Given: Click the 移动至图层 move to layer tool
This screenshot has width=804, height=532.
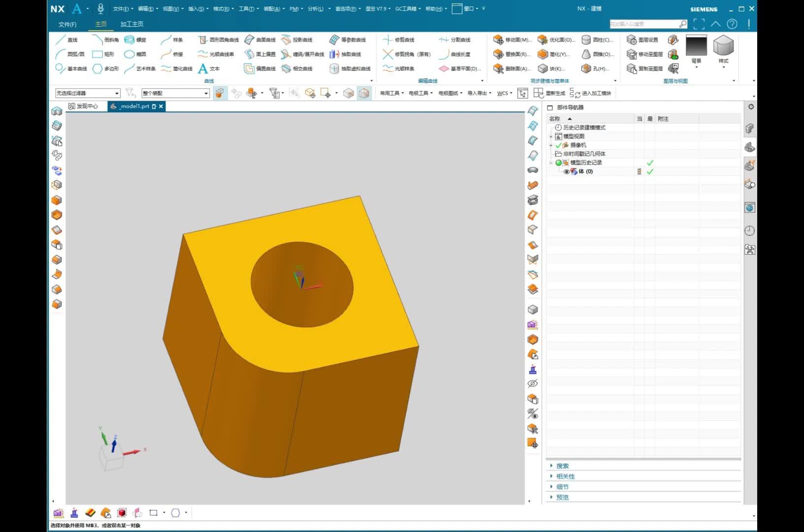Looking at the screenshot, I should 644,54.
